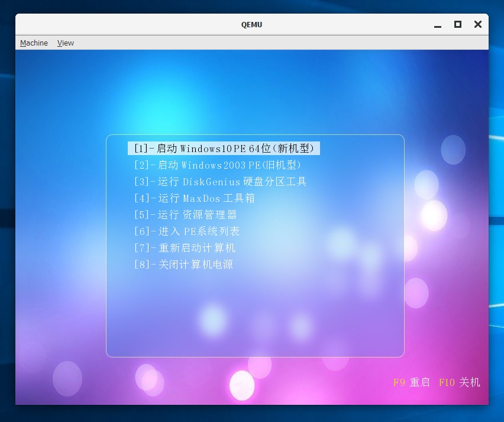Select entry [8] 关闭计算机电源
Image resolution: width=504 pixels, height=422 pixels.
click(183, 265)
